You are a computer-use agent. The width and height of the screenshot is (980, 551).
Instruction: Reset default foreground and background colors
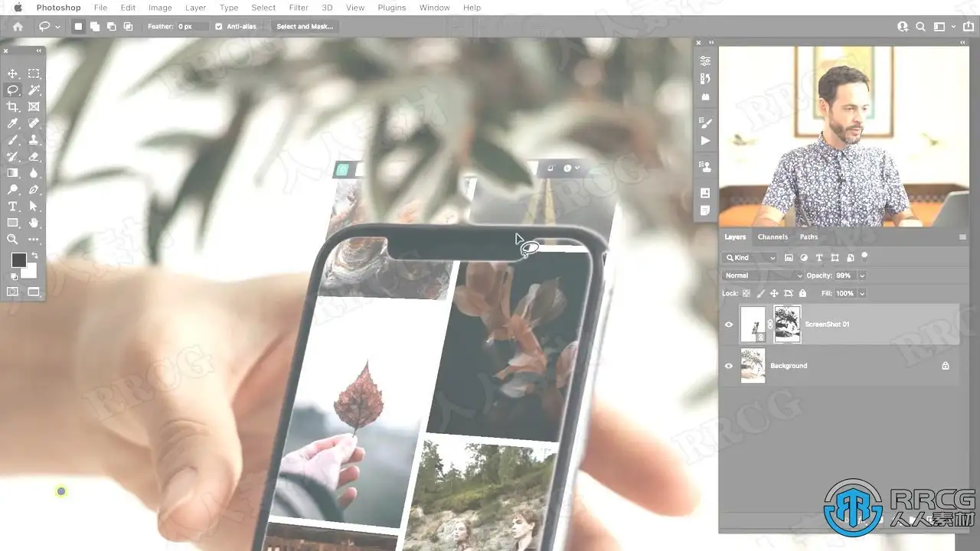(14, 276)
